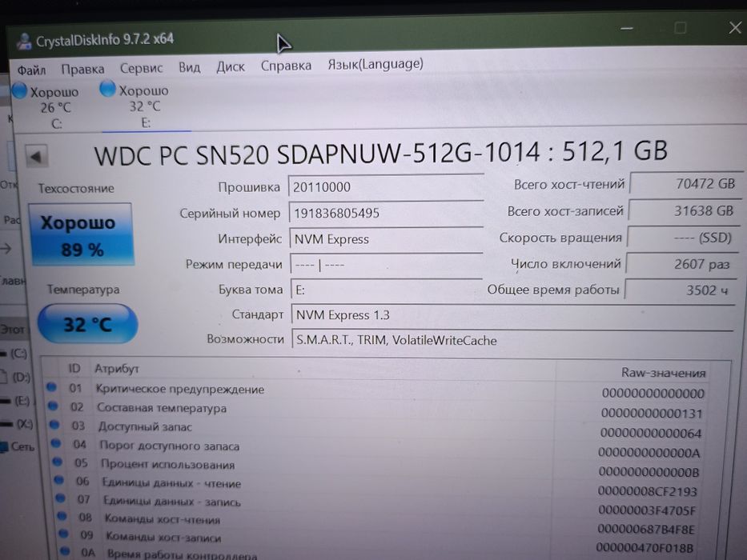The width and height of the screenshot is (747, 560).
Task: Select the Порог доступного запаса attribute text
Action: coord(170,446)
